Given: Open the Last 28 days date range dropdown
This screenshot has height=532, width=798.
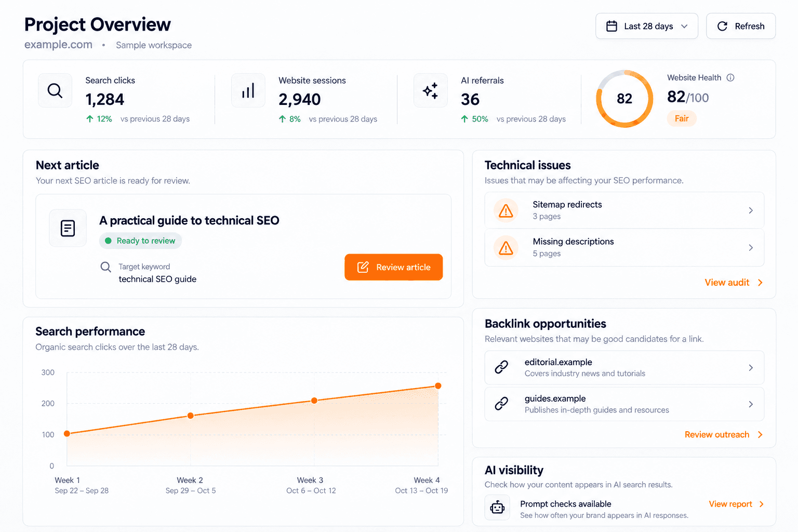Looking at the screenshot, I should 647,26.
